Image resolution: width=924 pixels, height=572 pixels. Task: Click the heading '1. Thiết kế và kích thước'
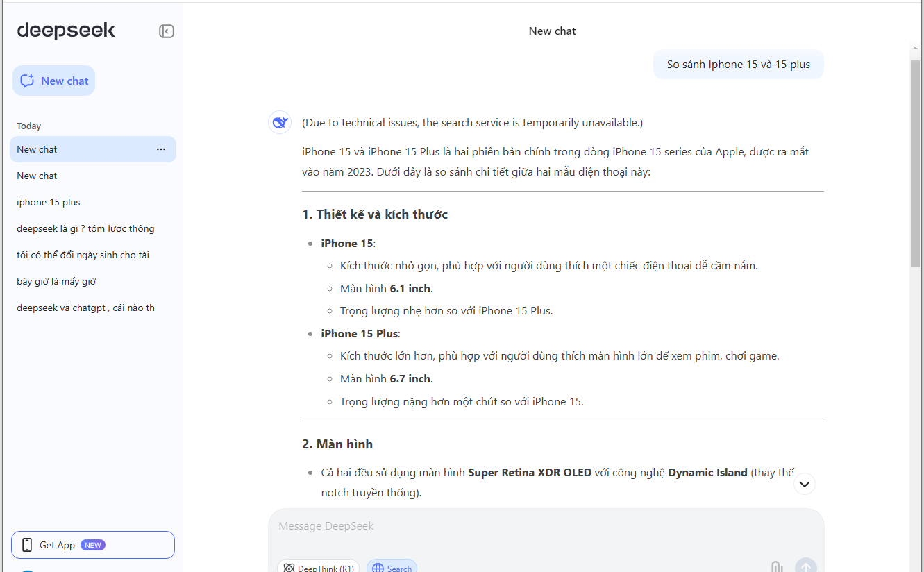[x=375, y=214]
